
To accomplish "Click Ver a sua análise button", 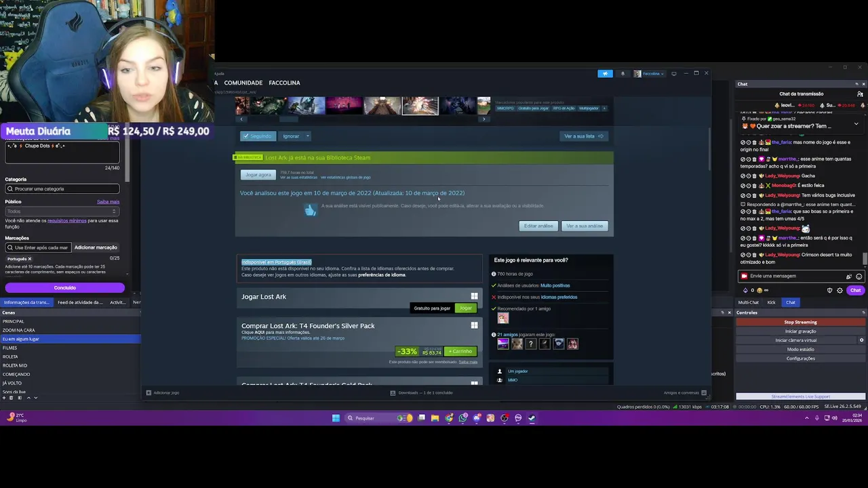I will (585, 226).
